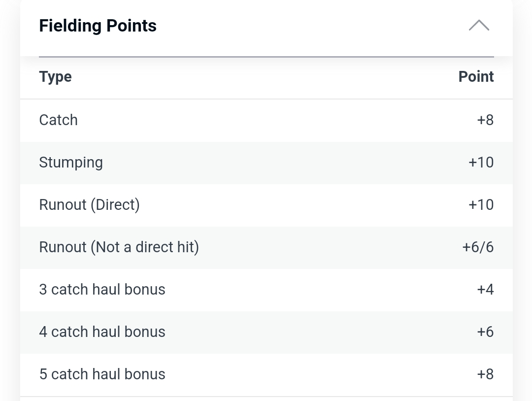Click the Catch row label
Screen dimensions: 532x401
[x=58, y=120]
